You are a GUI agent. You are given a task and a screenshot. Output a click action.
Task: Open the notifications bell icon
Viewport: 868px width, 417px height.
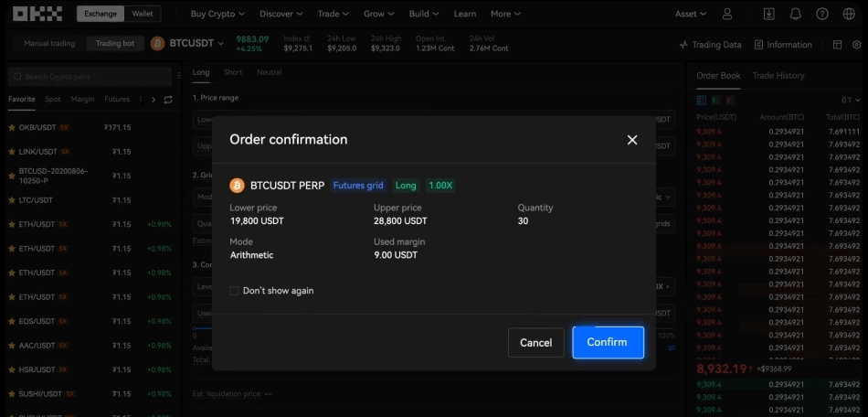tap(796, 14)
